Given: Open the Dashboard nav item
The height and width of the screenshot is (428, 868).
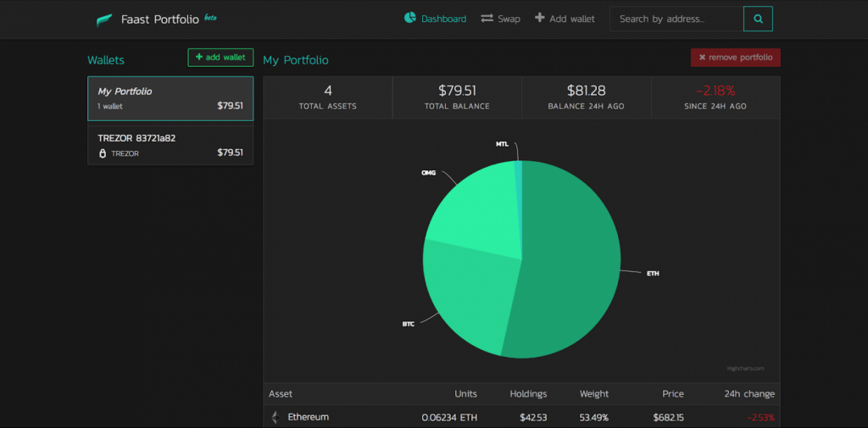Looking at the screenshot, I should 435,19.
